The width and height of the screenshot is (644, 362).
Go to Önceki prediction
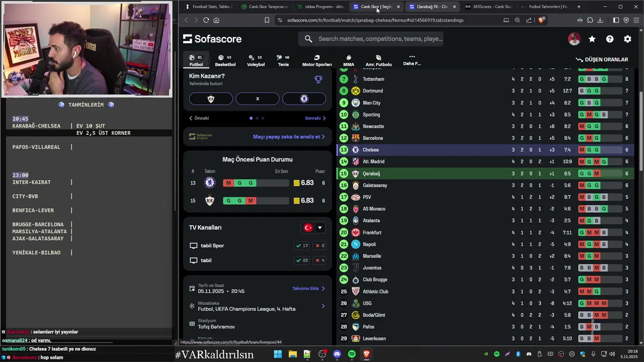point(199,118)
